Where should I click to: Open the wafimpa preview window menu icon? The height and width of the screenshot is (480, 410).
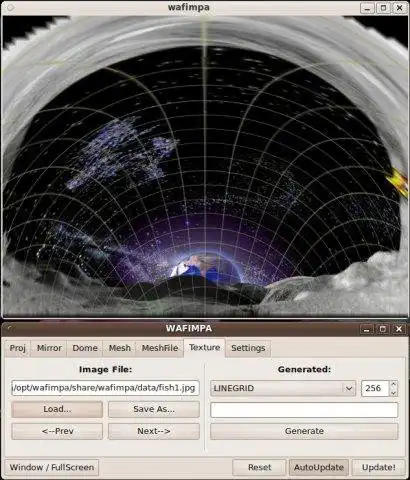coord(10,7)
